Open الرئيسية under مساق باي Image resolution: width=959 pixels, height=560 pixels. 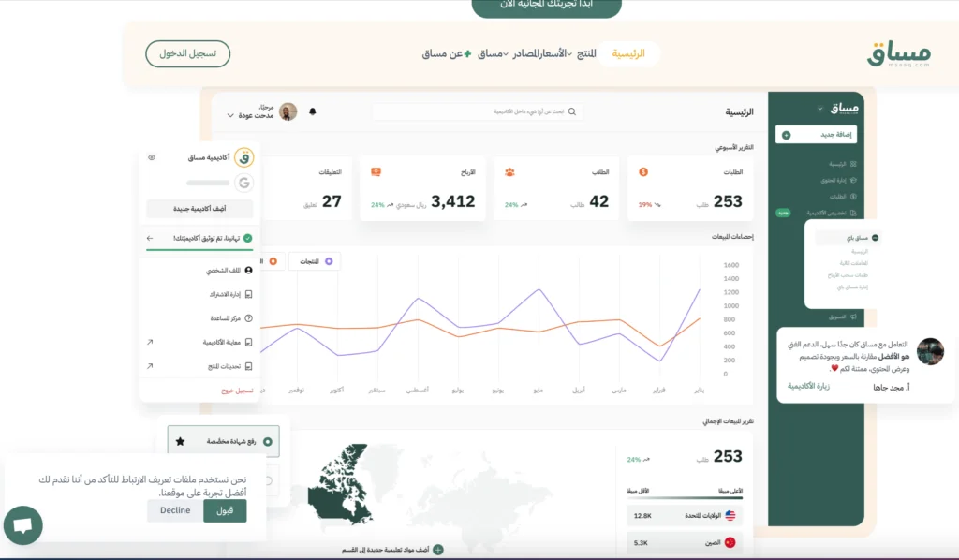click(860, 252)
